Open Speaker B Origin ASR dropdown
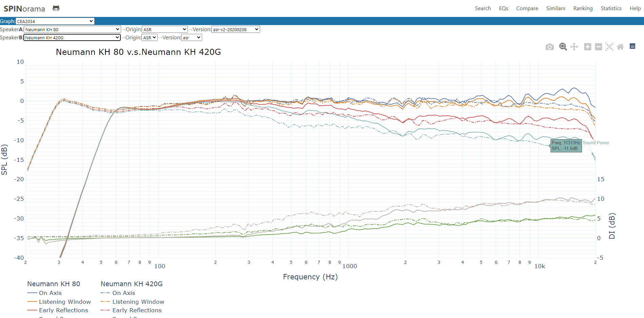Screen dimensions: 644x318 (x=150, y=38)
